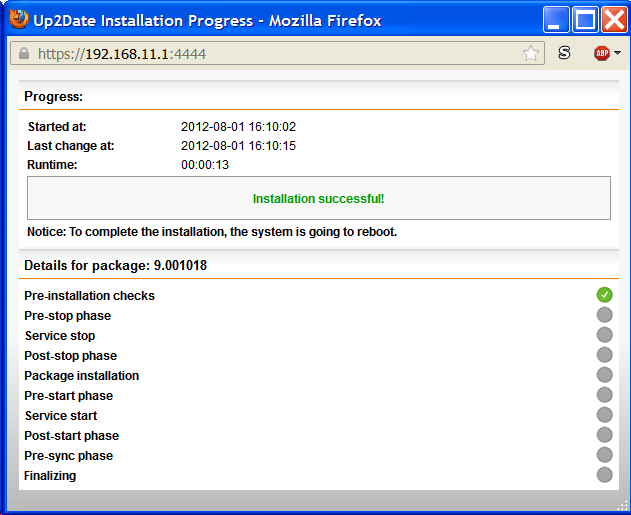Click the status circle beside Pre-start phase
The width and height of the screenshot is (631, 515).
604,395
